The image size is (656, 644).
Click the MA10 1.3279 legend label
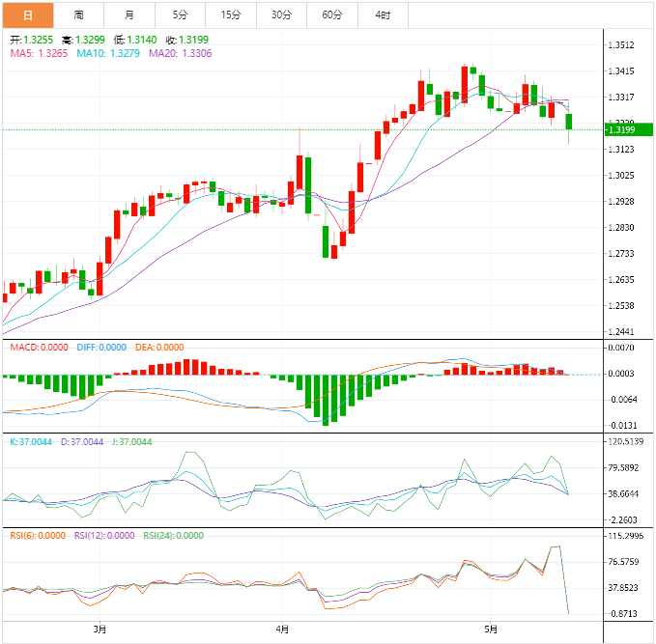(108, 53)
